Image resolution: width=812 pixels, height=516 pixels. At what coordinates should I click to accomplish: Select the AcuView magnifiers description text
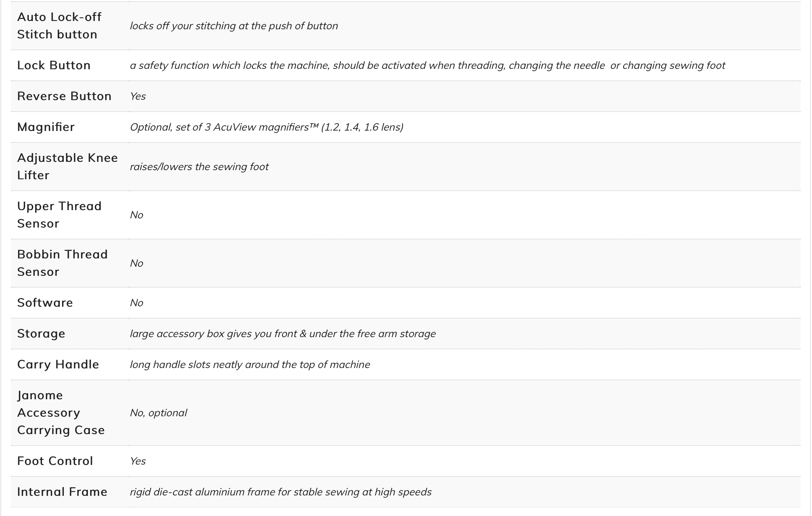(267, 127)
